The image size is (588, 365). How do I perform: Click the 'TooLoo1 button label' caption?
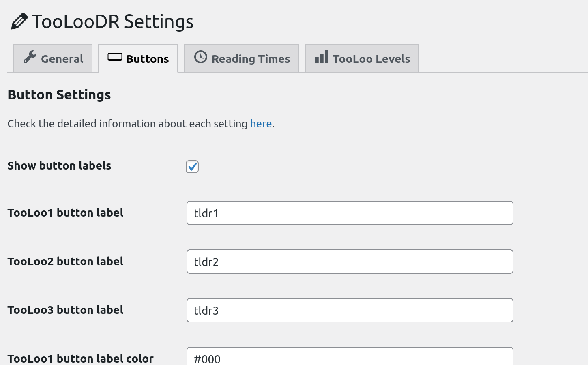point(65,213)
